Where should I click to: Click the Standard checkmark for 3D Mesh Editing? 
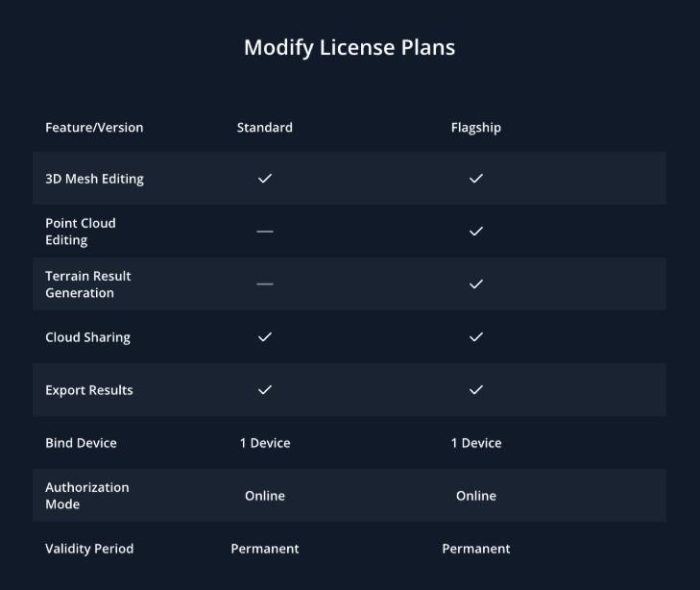[x=265, y=179]
